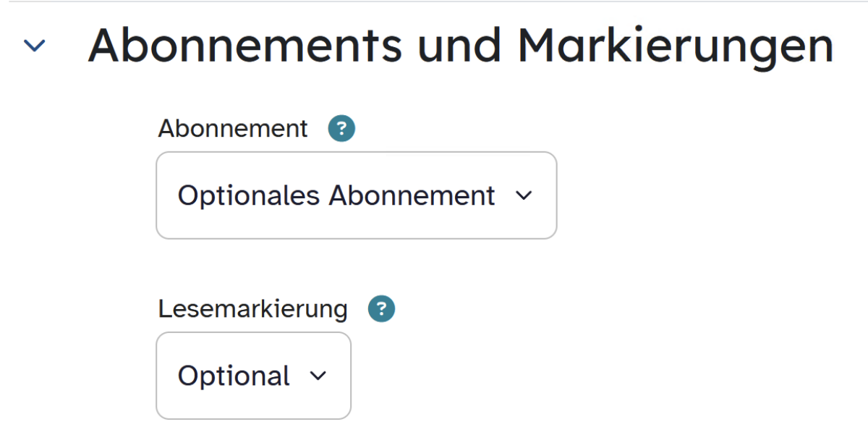Screen dimensions: 868x443
Task: Click the small arrow beside Optional
Action: click(x=318, y=376)
